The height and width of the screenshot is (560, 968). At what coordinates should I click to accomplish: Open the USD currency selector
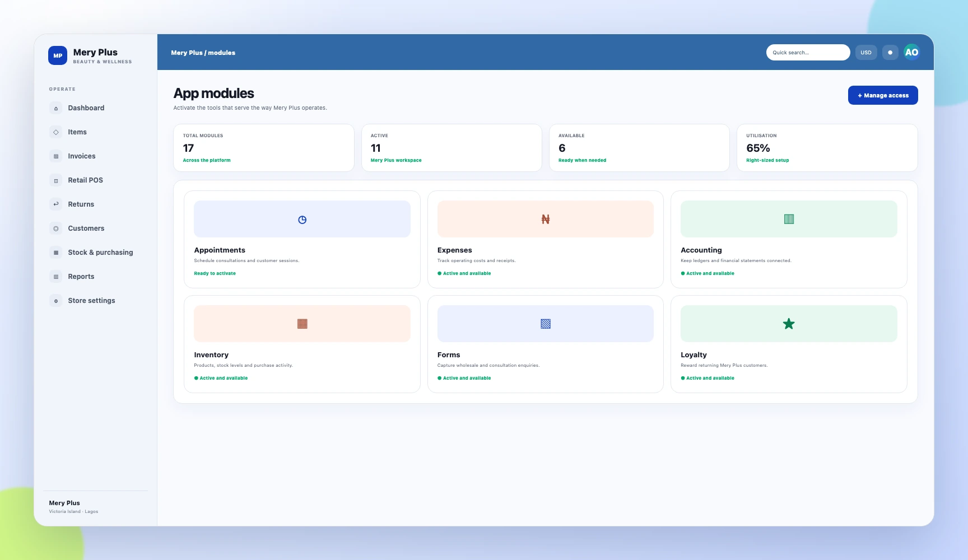(866, 52)
